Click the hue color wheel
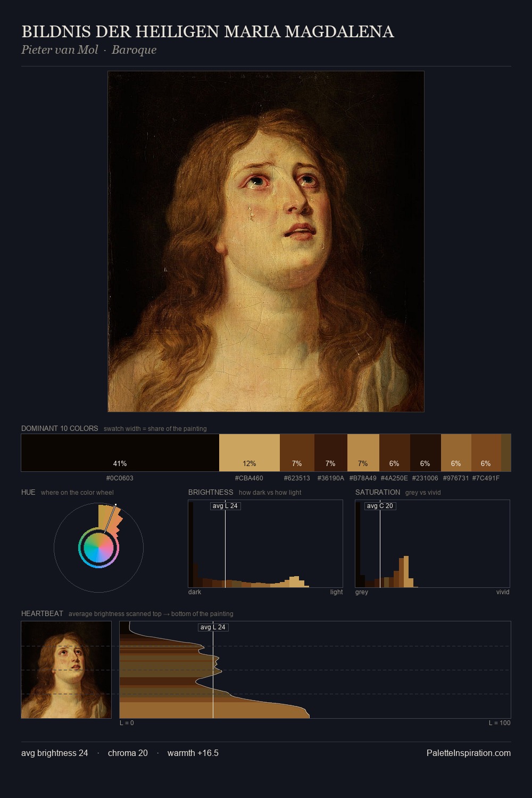 pyautogui.click(x=98, y=547)
